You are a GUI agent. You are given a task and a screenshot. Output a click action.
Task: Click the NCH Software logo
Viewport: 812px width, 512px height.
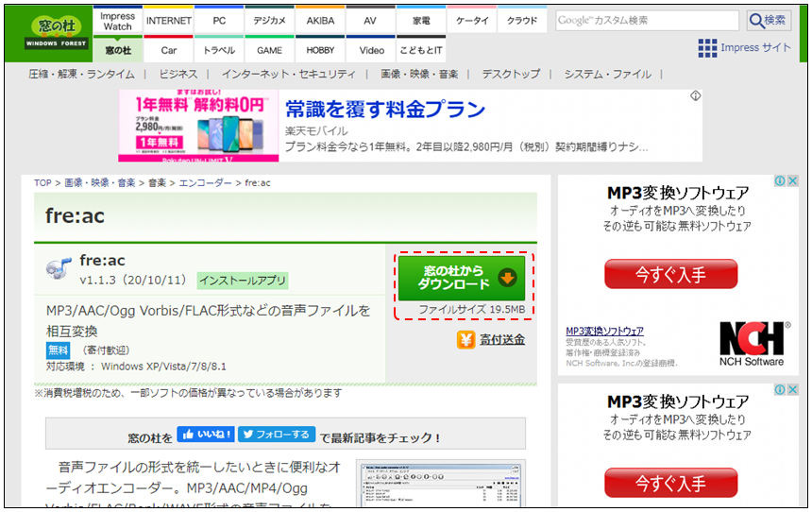(754, 344)
